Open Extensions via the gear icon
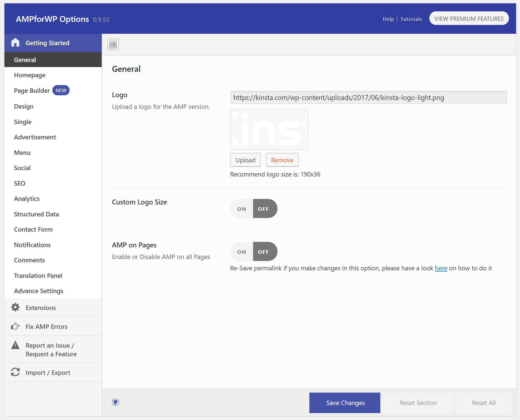The width and height of the screenshot is (520, 420). point(15,307)
